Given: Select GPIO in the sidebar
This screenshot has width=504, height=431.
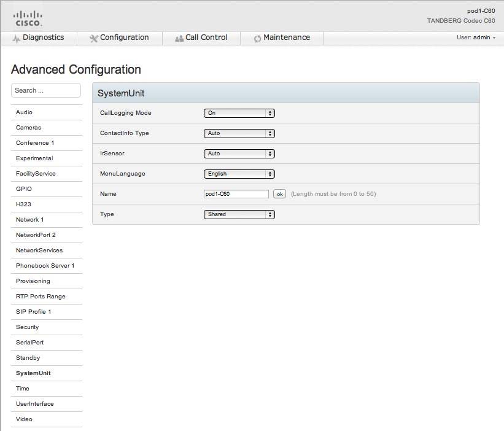Looking at the screenshot, I should click(x=47, y=189).
